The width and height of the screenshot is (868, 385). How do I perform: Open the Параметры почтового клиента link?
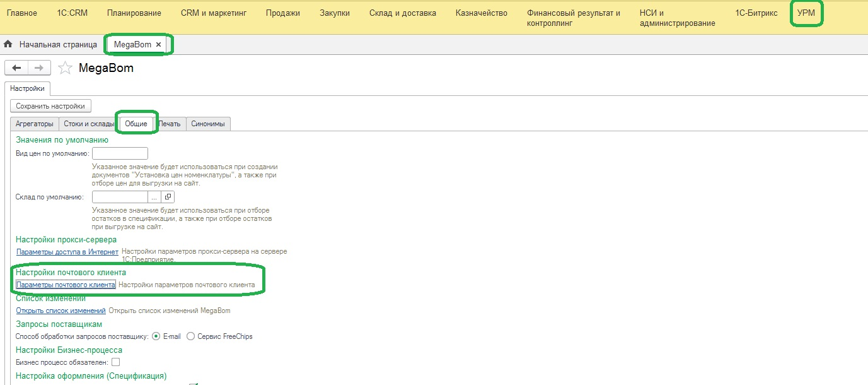(66, 285)
